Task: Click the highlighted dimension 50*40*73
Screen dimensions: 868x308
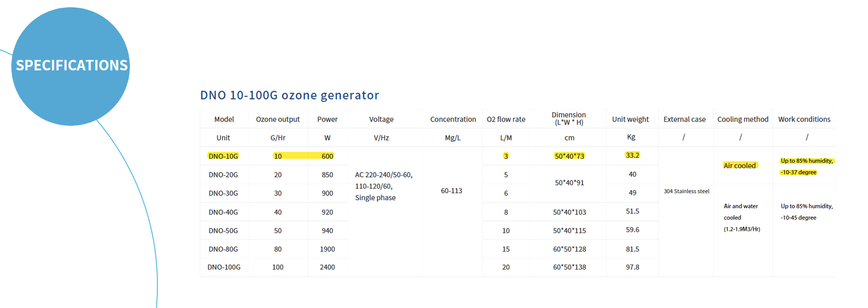Action: 569,156
